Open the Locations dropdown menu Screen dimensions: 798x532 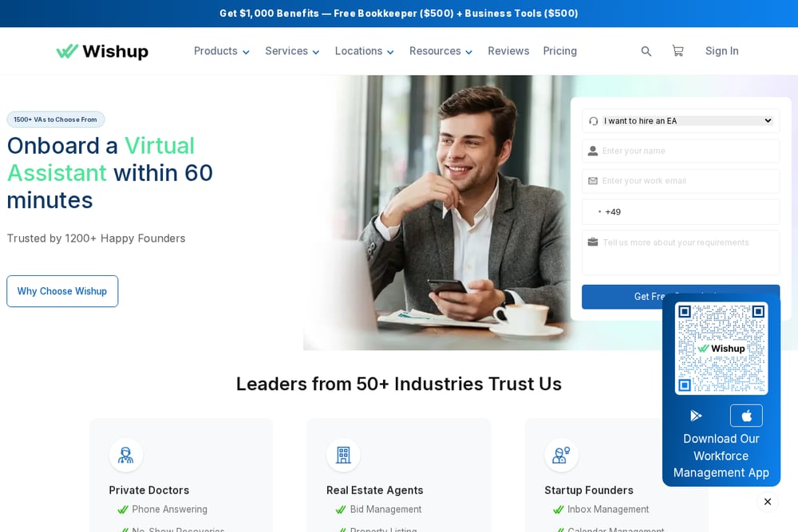tap(365, 51)
